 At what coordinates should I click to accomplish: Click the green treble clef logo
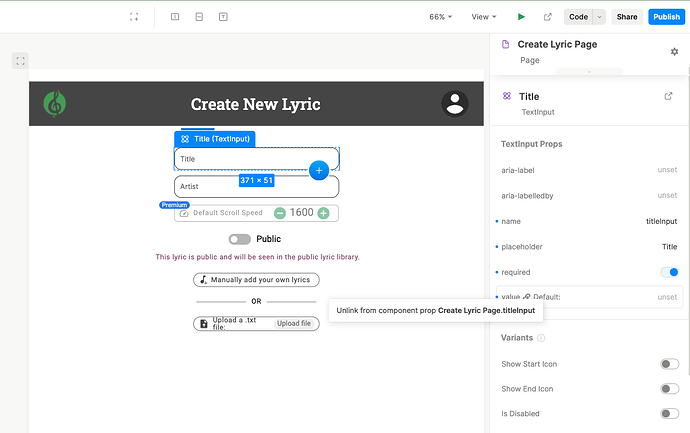pos(55,104)
